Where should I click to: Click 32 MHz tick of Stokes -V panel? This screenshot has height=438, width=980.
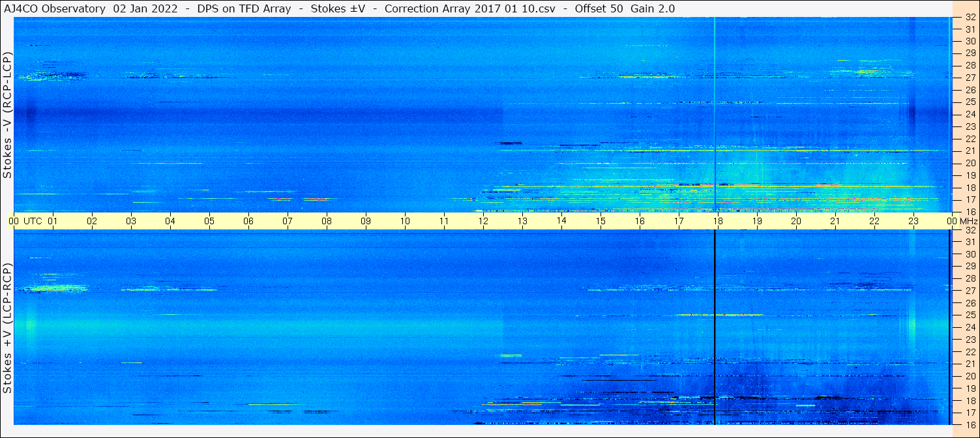tap(970, 17)
